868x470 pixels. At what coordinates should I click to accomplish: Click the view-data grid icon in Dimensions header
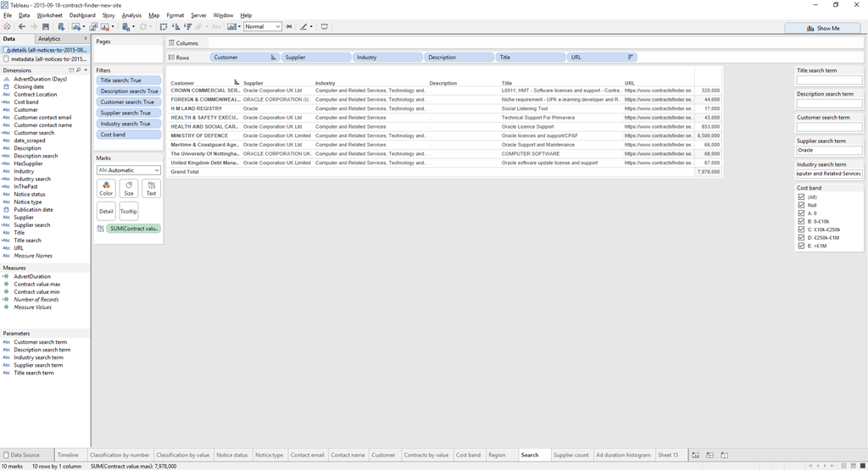click(x=71, y=70)
